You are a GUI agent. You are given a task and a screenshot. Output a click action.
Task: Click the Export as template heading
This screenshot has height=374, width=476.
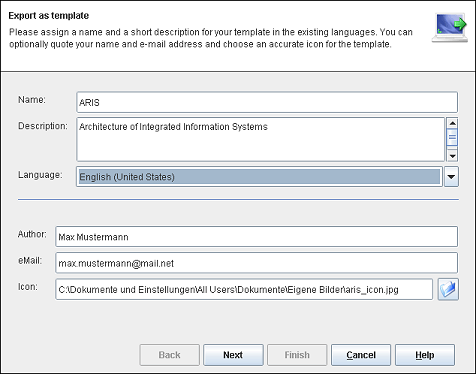(x=49, y=16)
